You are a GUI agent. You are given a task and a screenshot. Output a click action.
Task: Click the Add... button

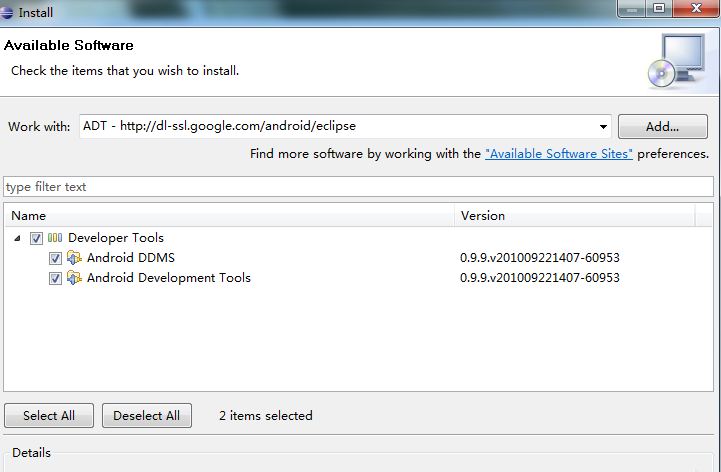(663, 127)
